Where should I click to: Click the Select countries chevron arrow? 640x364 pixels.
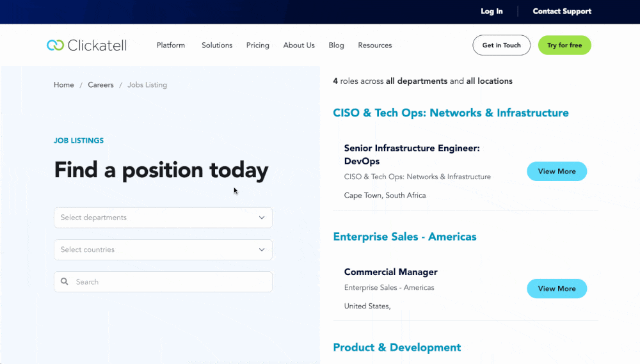262,249
